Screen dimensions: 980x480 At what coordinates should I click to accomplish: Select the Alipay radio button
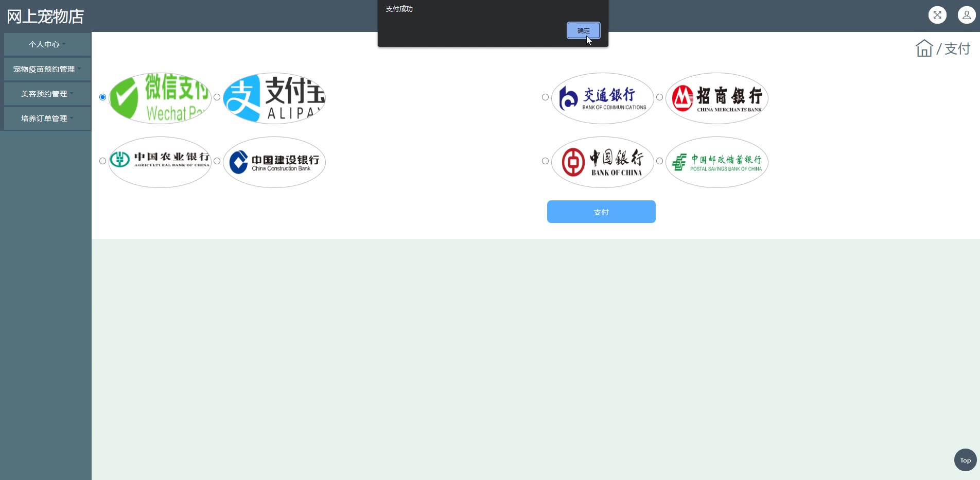click(x=217, y=97)
